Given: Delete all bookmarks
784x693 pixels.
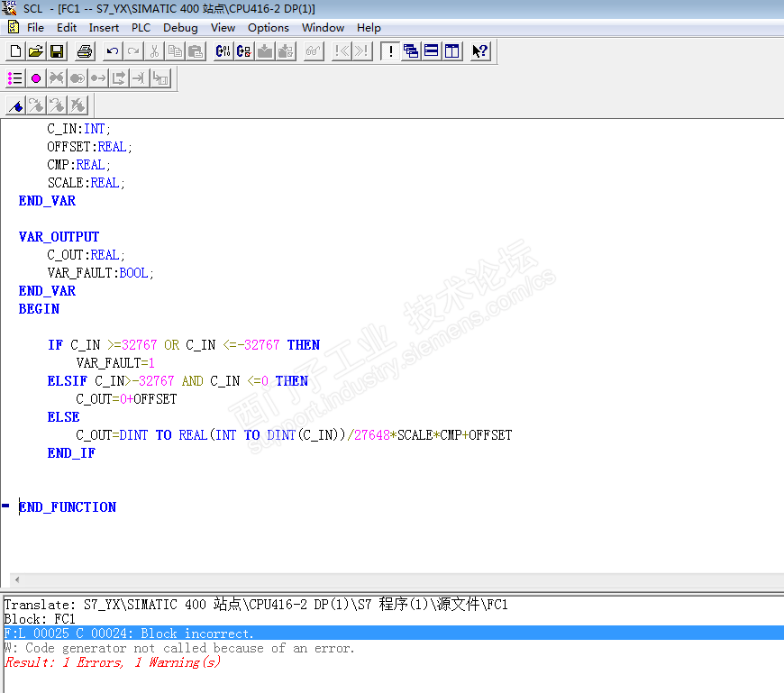Looking at the screenshot, I should [x=78, y=106].
